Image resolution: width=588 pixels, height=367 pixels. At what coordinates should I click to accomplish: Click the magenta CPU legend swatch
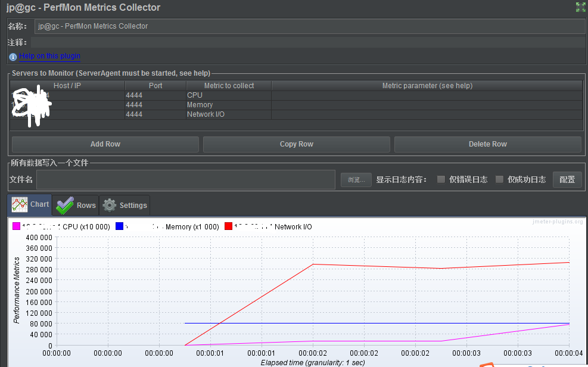click(x=16, y=226)
